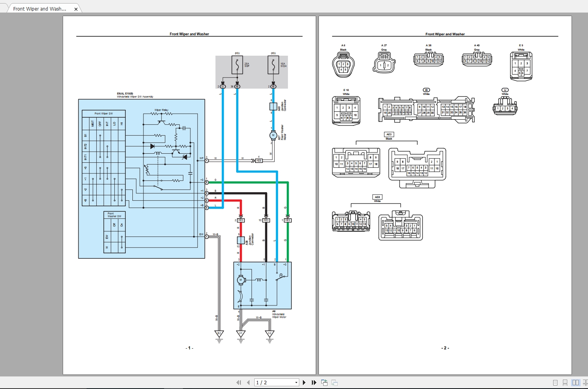Select the continuous facing pages layout icon
Viewport: 588px width, 389px height.
click(585, 382)
